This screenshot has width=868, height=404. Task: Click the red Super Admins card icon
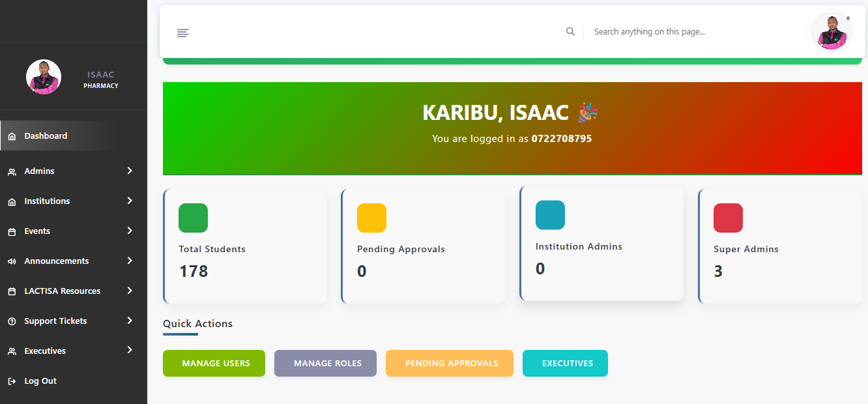728,218
